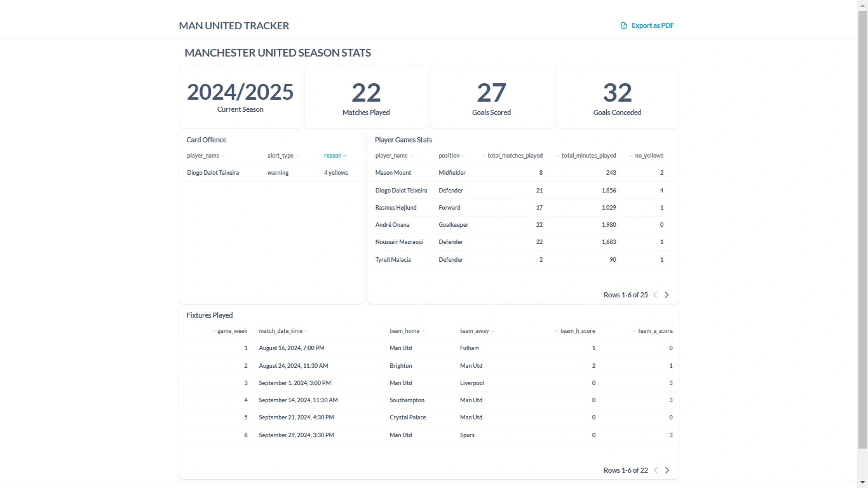Go to previous page of Fixtures Played
The height and width of the screenshot is (488, 868).
(656, 470)
